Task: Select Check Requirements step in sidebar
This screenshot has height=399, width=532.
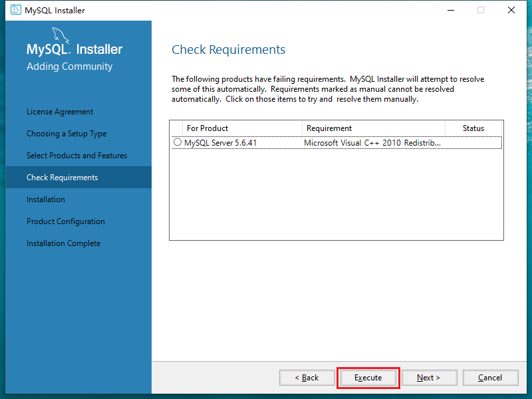Action: [x=78, y=178]
